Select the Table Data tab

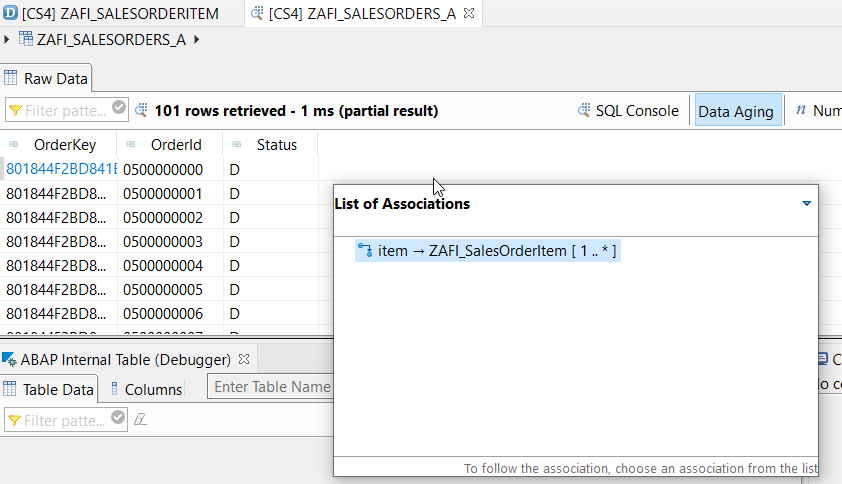coord(49,389)
